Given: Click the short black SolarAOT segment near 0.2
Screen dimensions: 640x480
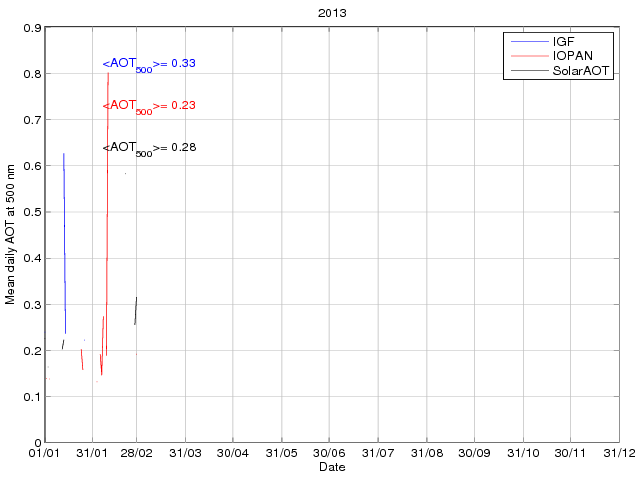Looking at the screenshot, I should tap(63, 344).
